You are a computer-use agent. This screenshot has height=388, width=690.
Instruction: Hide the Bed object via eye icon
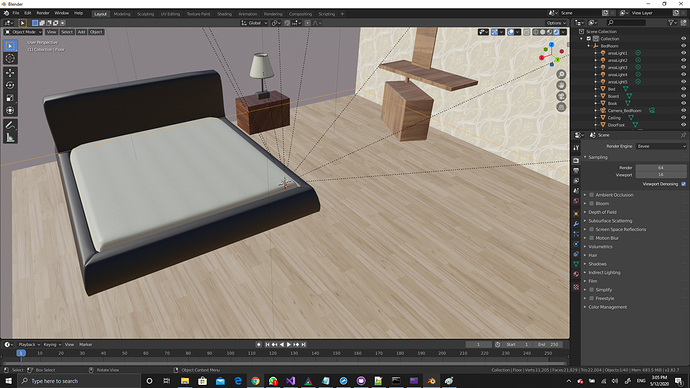[683, 89]
